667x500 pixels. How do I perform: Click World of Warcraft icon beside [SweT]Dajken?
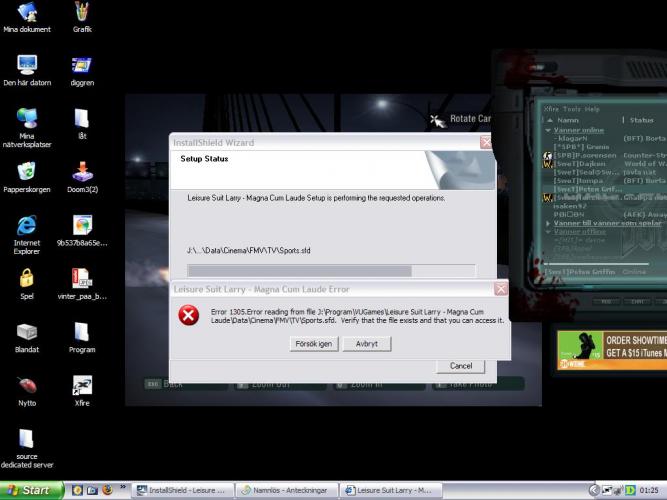(547, 164)
